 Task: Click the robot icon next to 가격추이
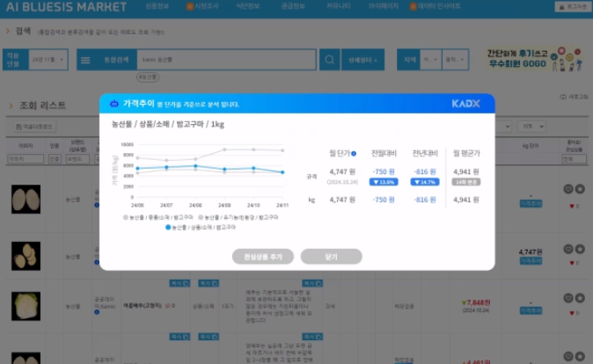(113, 104)
